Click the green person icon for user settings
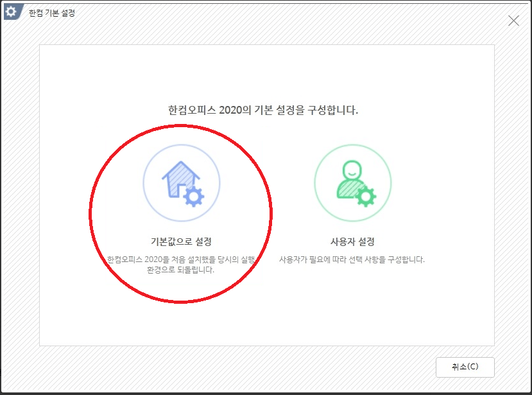The height and width of the screenshot is (395, 532). pos(351,182)
